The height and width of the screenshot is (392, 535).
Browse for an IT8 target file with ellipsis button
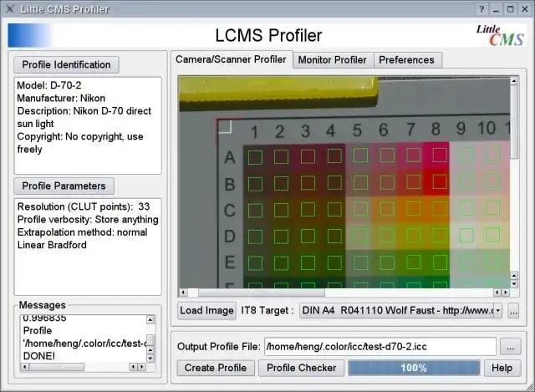point(513,310)
